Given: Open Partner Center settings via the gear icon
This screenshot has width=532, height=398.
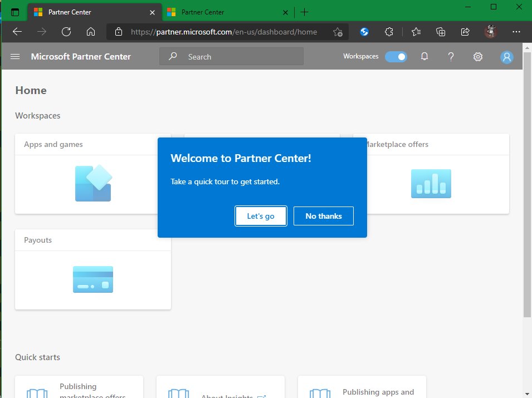Looking at the screenshot, I should coord(477,56).
